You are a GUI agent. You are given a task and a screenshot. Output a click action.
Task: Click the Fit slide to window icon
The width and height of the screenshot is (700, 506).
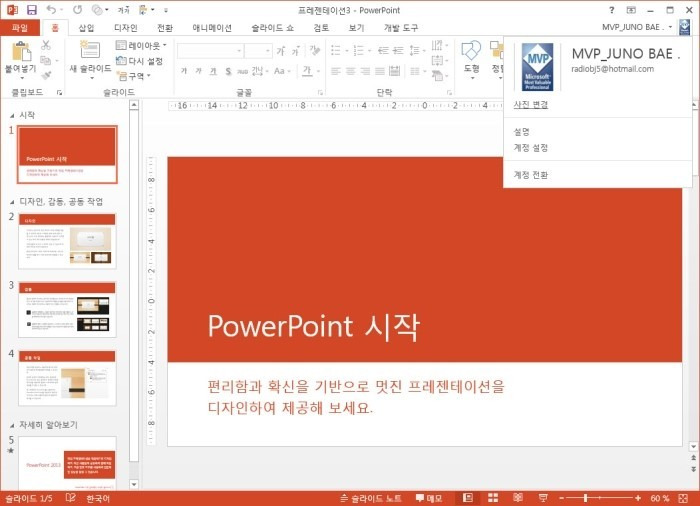pyautogui.click(x=683, y=498)
